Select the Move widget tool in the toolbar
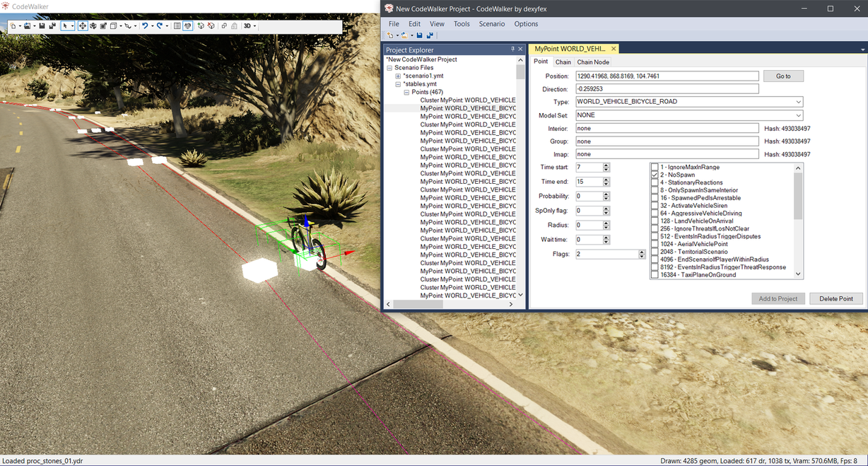 [x=83, y=26]
